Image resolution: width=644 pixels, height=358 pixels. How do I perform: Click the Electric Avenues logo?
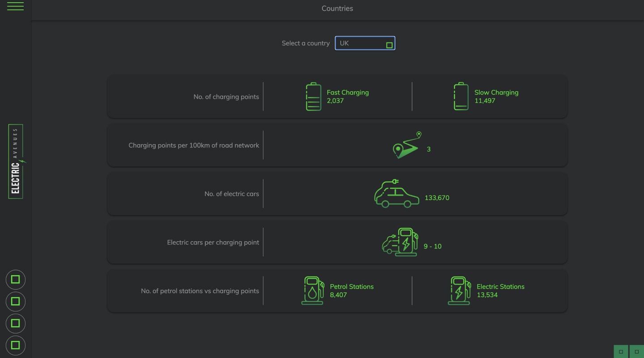(x=17, y=162)
